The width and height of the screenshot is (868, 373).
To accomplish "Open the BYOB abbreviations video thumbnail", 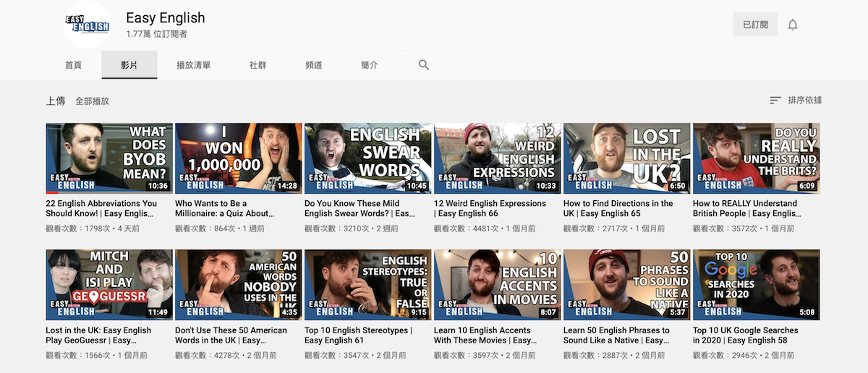I will (109, 158).
